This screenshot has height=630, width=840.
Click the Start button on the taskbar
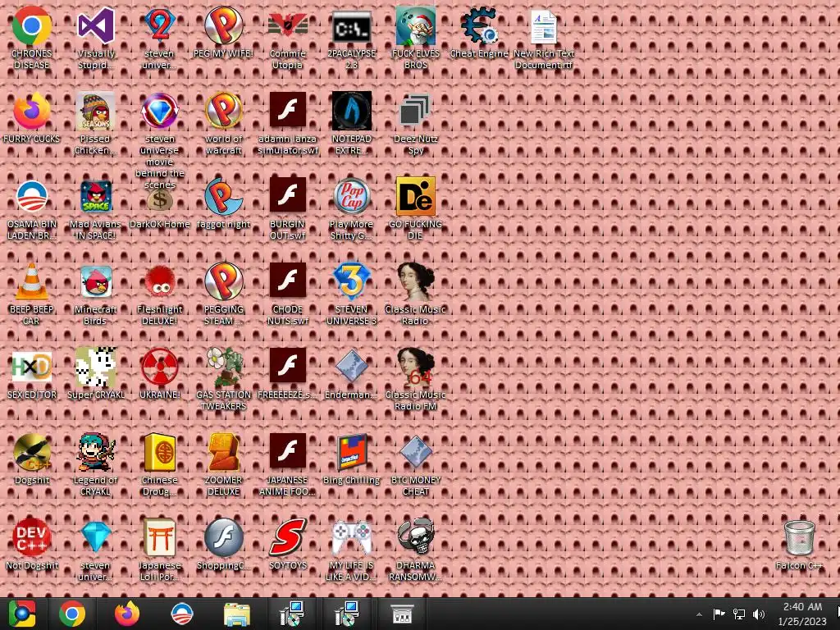[x=22, y=614]
